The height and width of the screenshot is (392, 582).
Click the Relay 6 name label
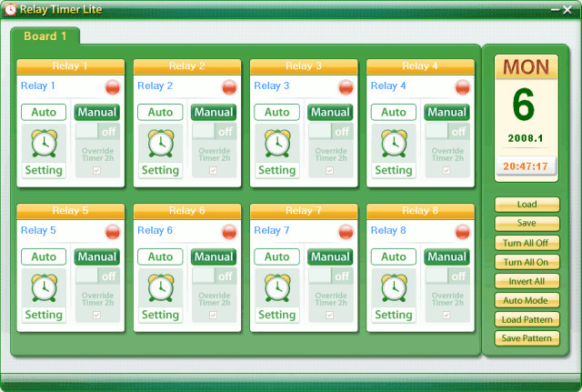pyautogui.click(x=156, y=230)
